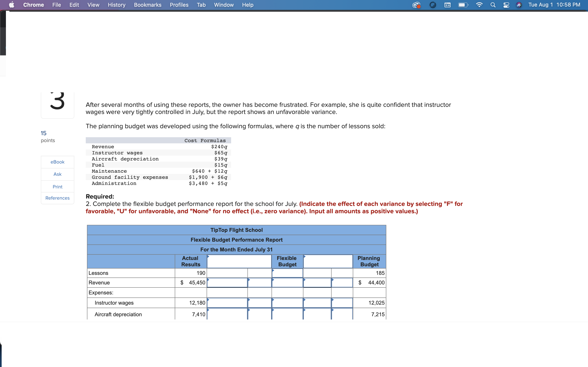Open the eBook link
This screenshot has height=367, width=588.
57,162
